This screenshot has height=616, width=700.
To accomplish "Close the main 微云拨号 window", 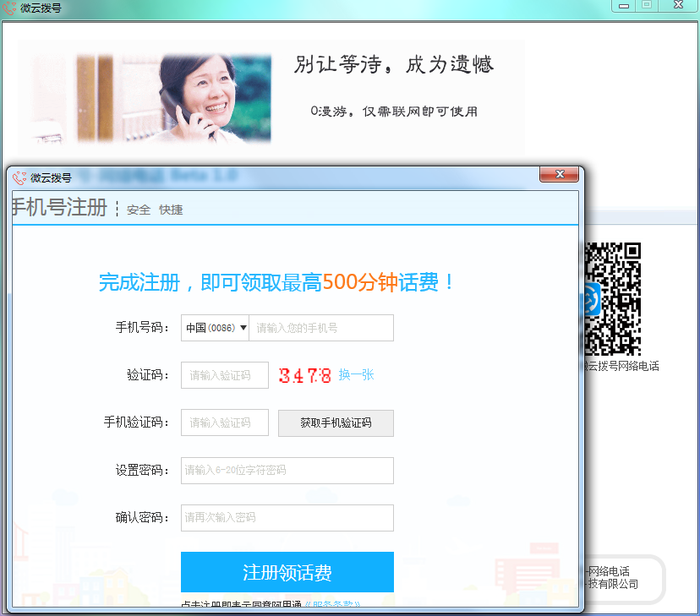I will click(x=678, y=5).
